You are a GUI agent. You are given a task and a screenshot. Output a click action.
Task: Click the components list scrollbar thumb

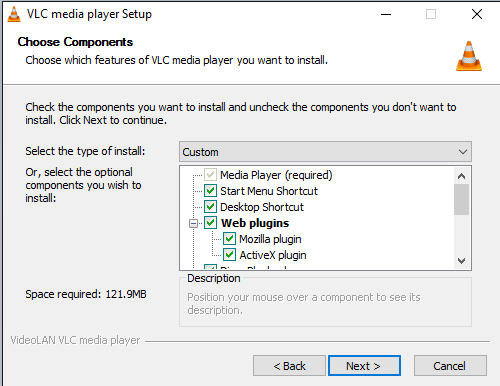click(x=461, y=199)
